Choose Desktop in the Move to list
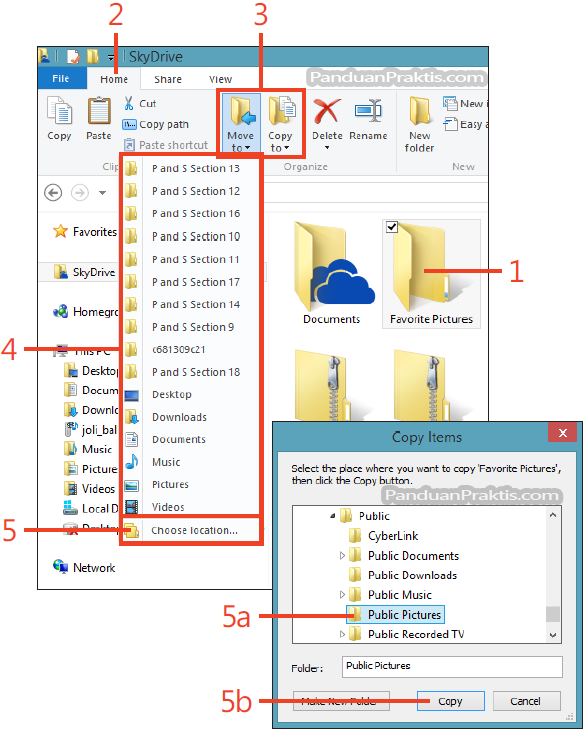The height and width of the screenshot is (733, 586). 191,395
